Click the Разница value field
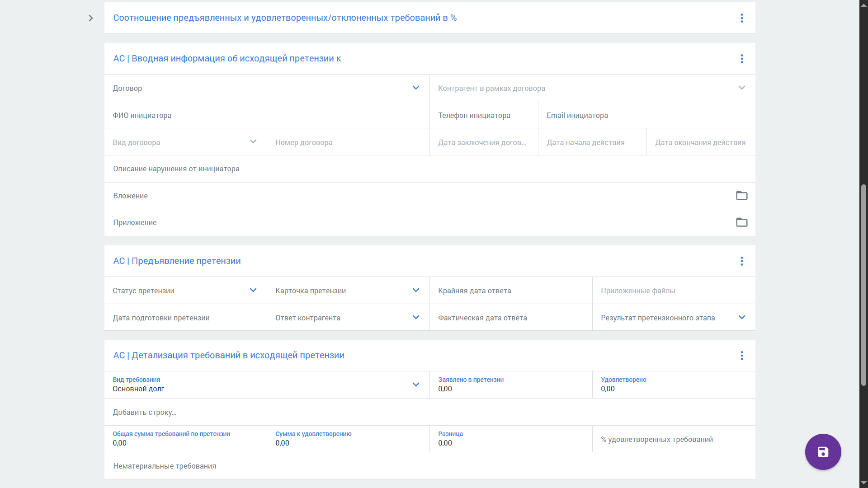The width and height of the screenshot is (868, 488). 511,439
